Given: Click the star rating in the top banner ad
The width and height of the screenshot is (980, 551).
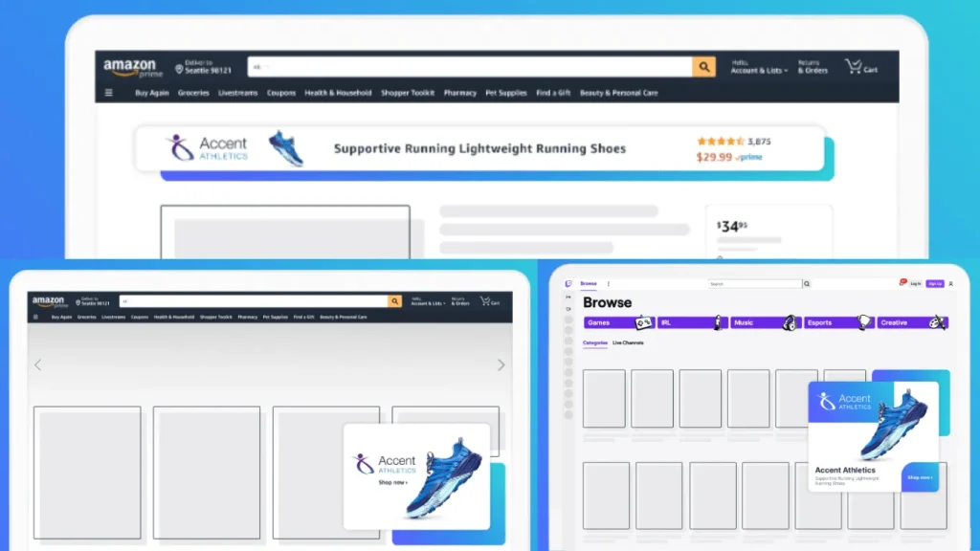Looking at the screenshot, I should 721,142.
